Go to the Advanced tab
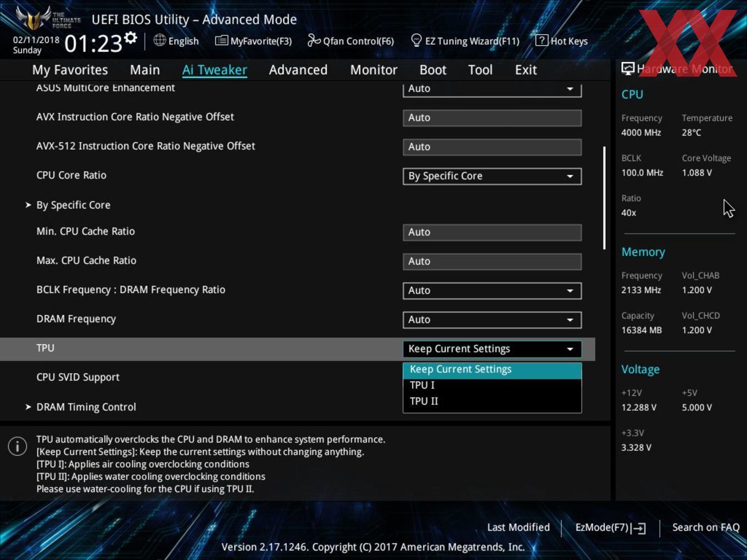Viewport: 747px width, 560px height. click(x=298, y=70)
